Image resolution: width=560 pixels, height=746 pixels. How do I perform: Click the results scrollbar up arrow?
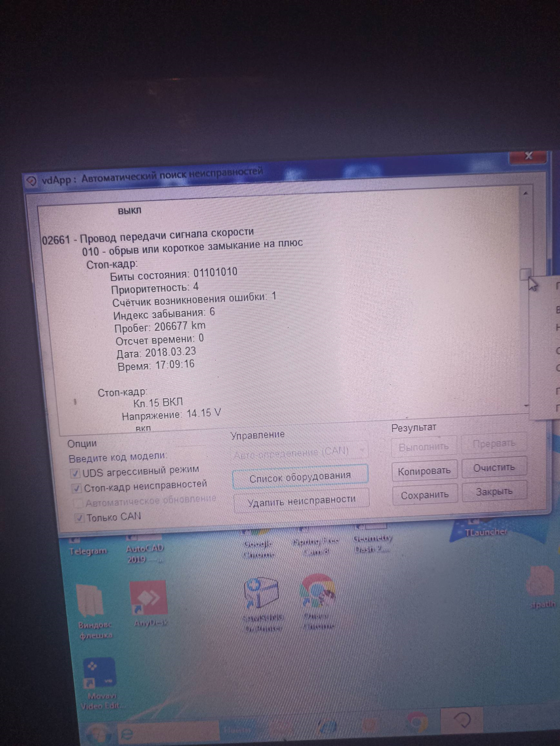[x=525, y=193]
